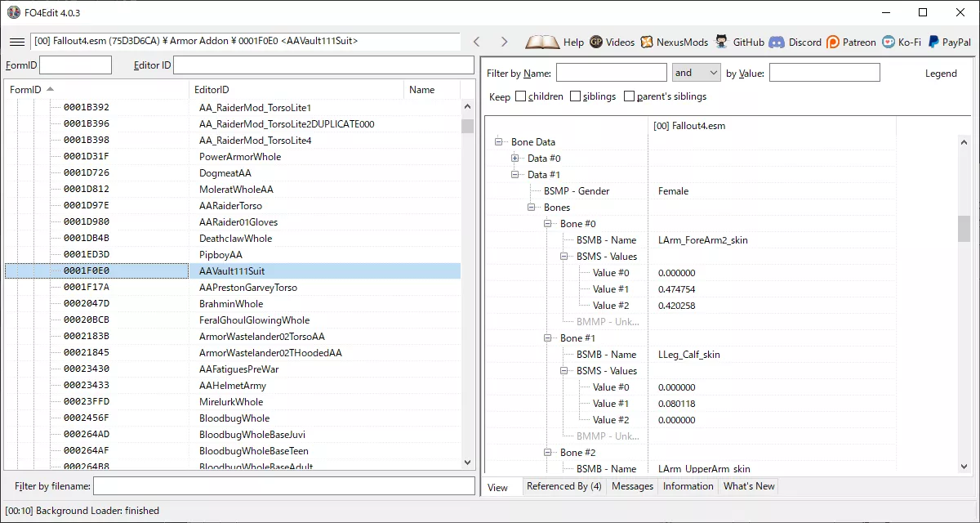Click the 0.080118 value cell
Image resolution: width=980 pixels, height=523 pixels.
pyautogui.click(x=677, y=404)
